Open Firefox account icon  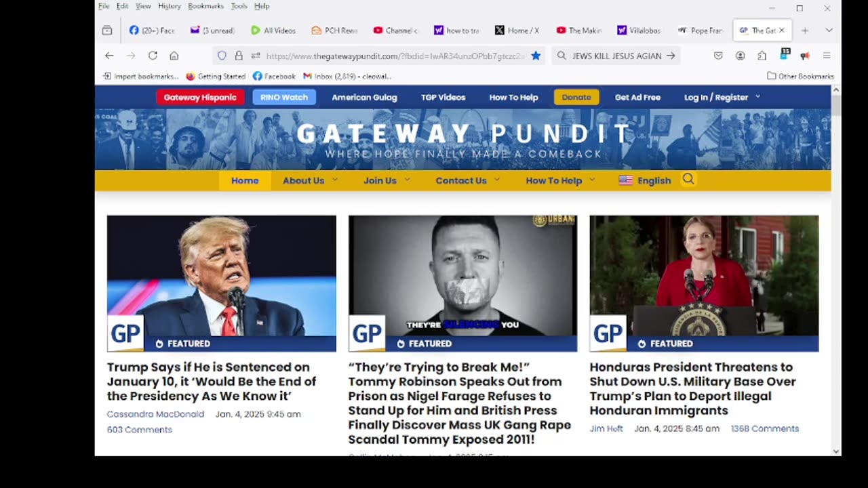click(740, 56)
